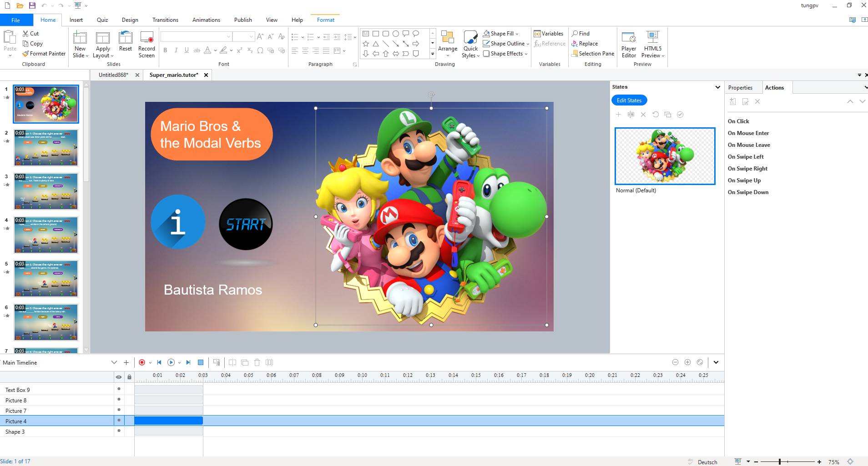Open the font name combo box
This screenshot has width=868, height=466.
coord(196,36)
